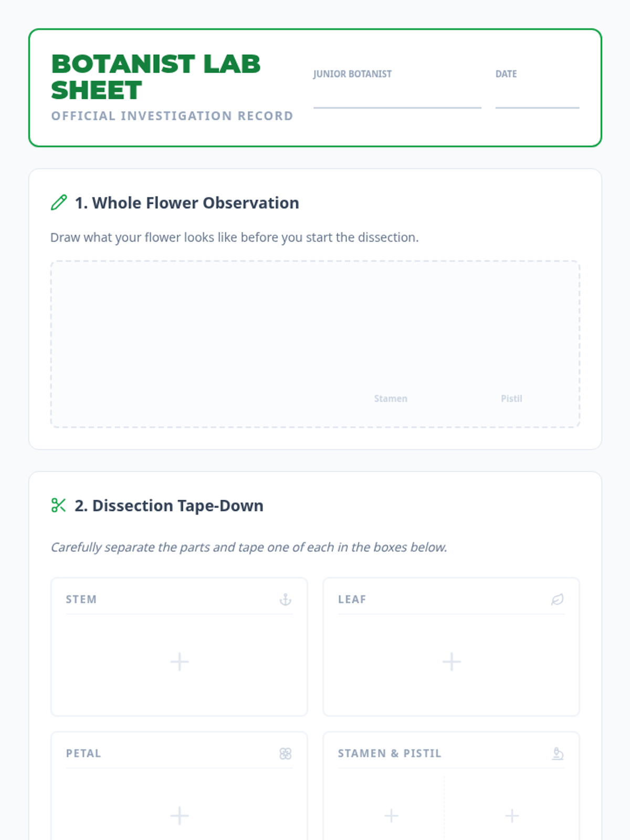
Task: Click the Date field line
Action: 538,97
